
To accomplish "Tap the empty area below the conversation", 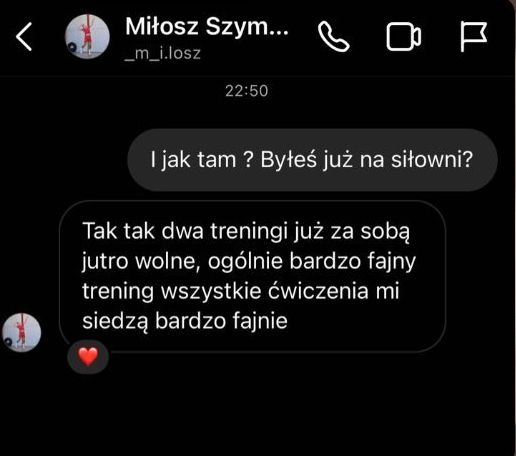I will (x=258, y=413).
